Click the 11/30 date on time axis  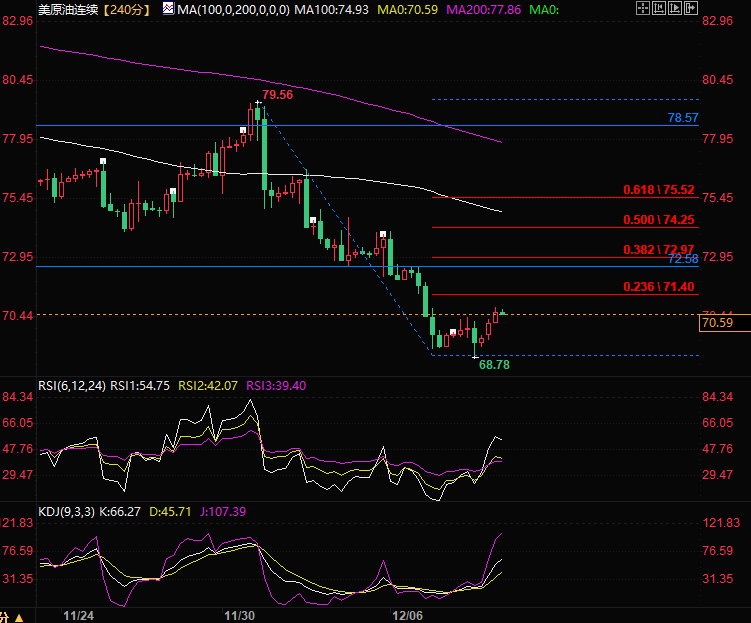tap(239, 614)
